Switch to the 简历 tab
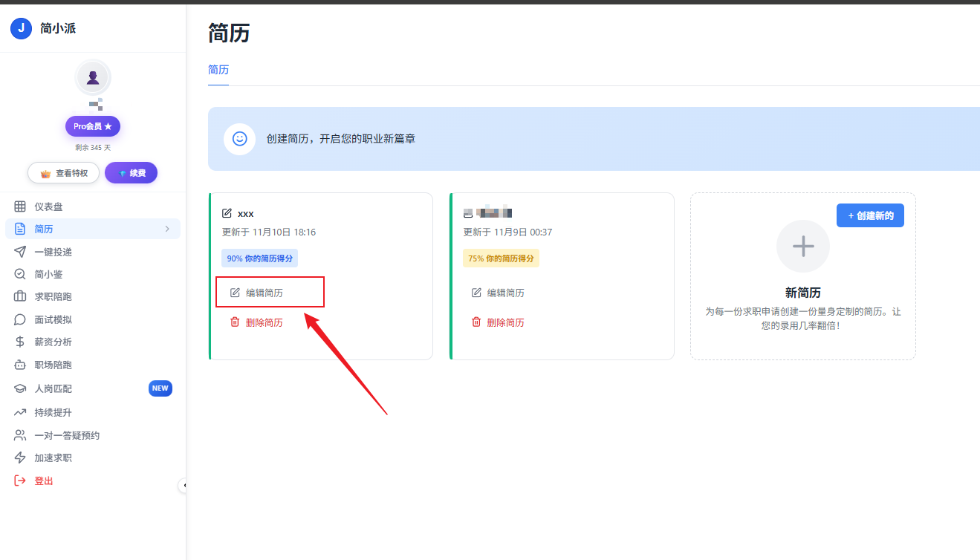The image size is (980, 560). click(218, 69)
